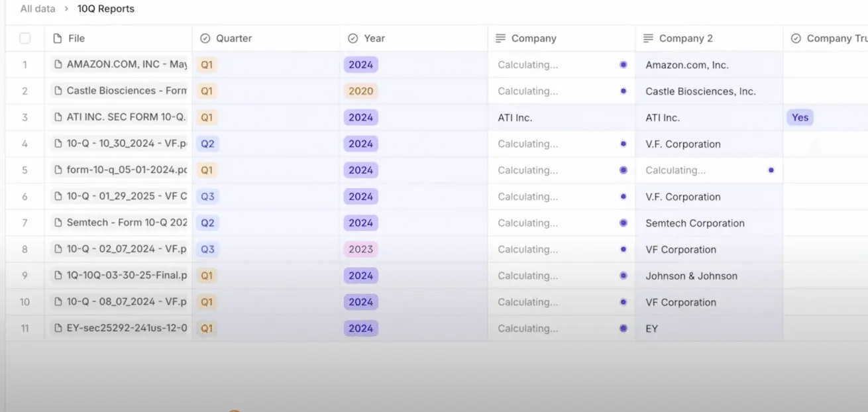Click the calculating dot in Company 2 row 5
This screenshot has height=412, width=868.
tap(771, 170)
